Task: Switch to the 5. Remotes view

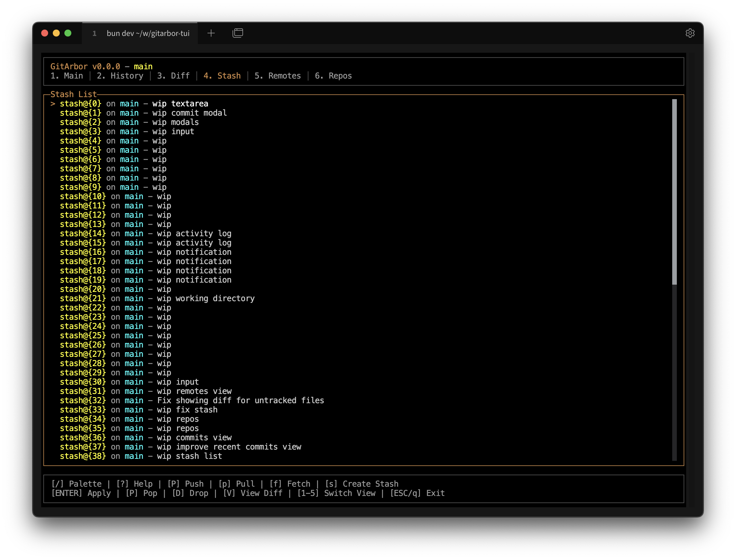Action: click(x=278, y=76)
